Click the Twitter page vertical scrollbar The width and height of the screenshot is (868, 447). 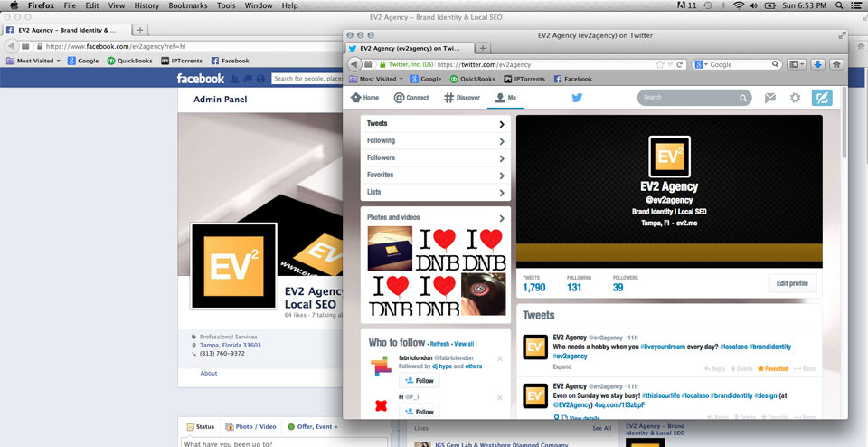844,136
